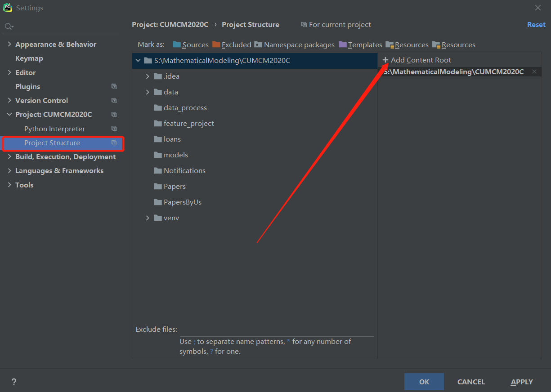Click project-level icon beside Project Structure

click(x=114, y=143)
